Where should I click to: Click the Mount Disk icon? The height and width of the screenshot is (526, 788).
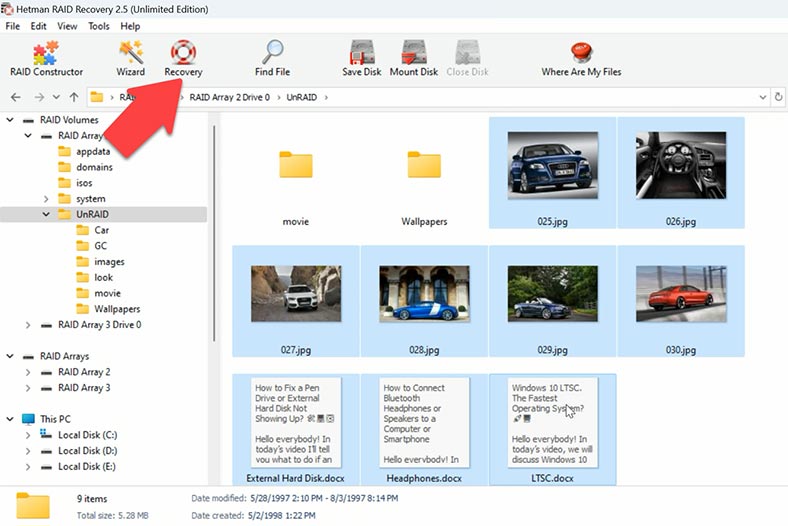[414, 52]
